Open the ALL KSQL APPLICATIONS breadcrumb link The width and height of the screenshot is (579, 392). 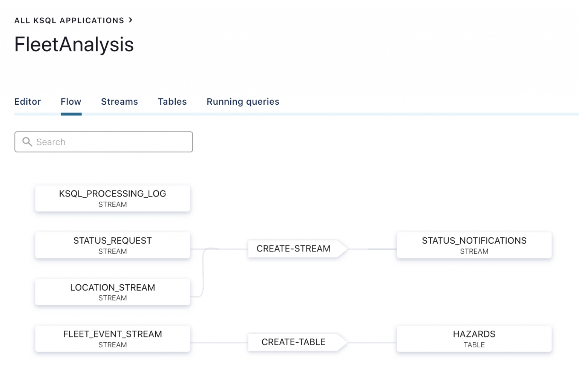[x=69, y=20]
